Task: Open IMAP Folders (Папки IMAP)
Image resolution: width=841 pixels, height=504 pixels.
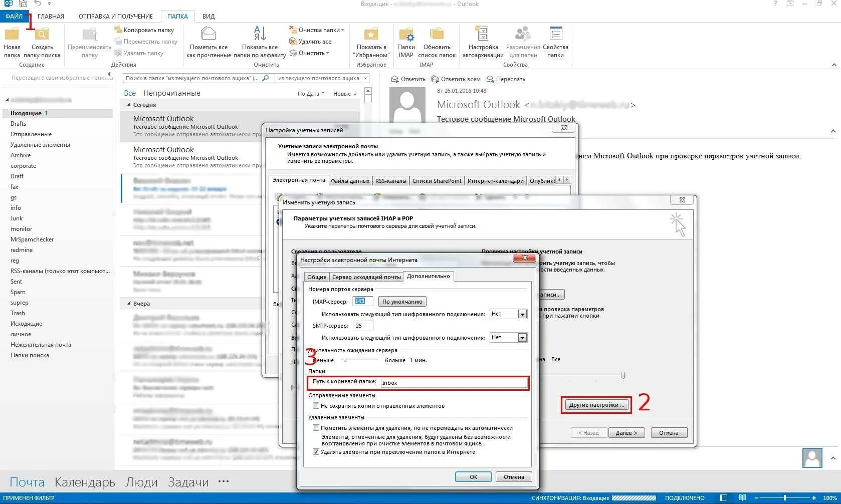Action: tap(406, 43)
